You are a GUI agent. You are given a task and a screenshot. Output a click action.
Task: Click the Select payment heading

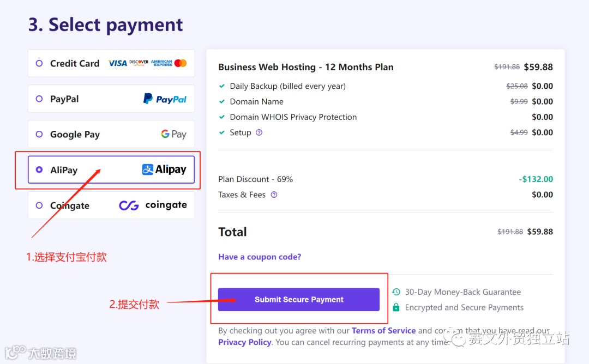click(106, 25)
